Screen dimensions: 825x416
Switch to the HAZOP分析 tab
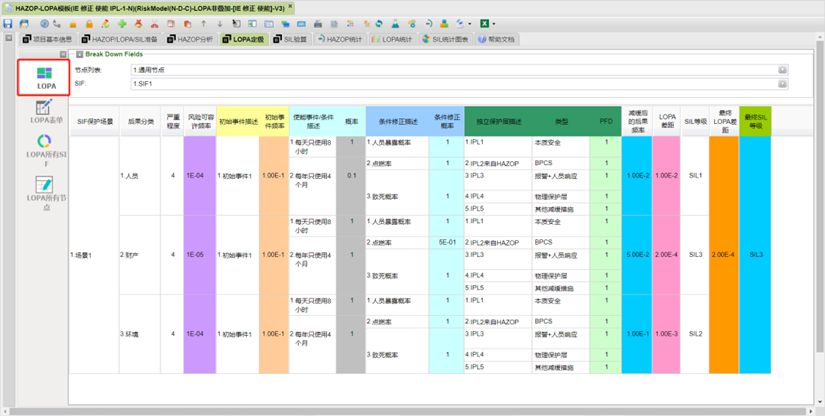pos(195,39)
